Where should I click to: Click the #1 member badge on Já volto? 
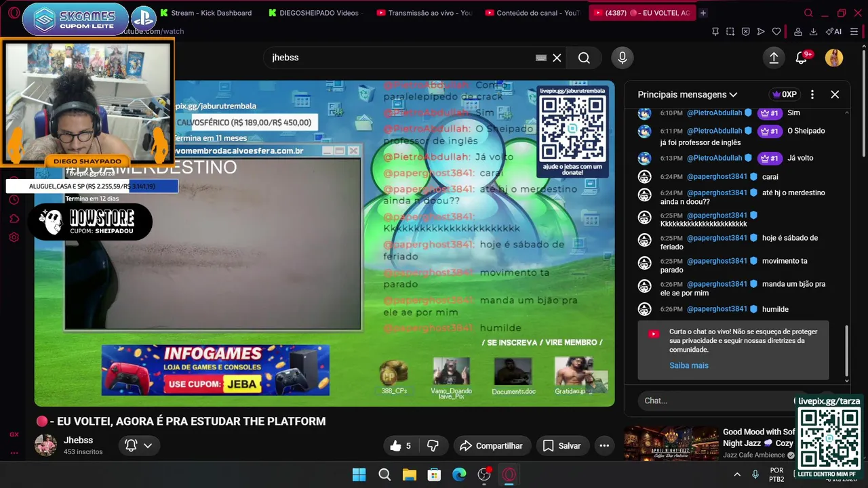769,158
